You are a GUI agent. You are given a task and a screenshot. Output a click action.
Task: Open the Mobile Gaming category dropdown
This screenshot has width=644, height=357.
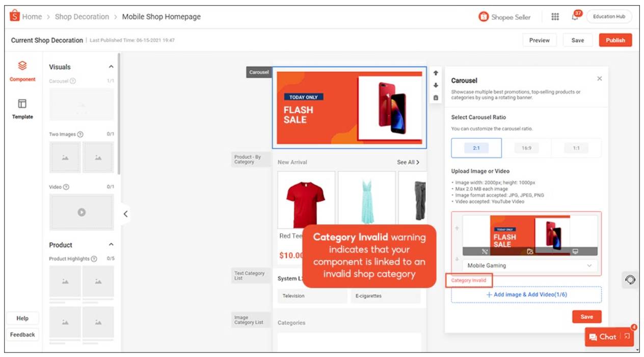tap(591, 265)
